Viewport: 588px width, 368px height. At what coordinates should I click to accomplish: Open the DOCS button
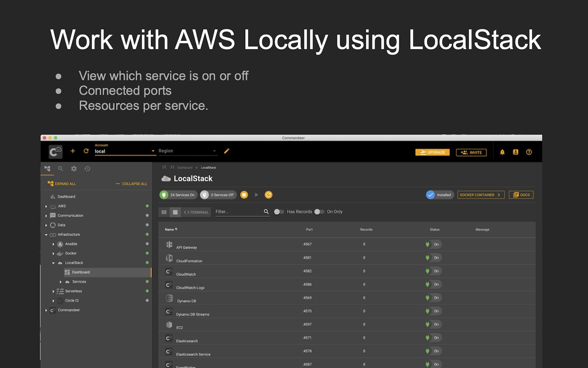click(x=521, y=195)
